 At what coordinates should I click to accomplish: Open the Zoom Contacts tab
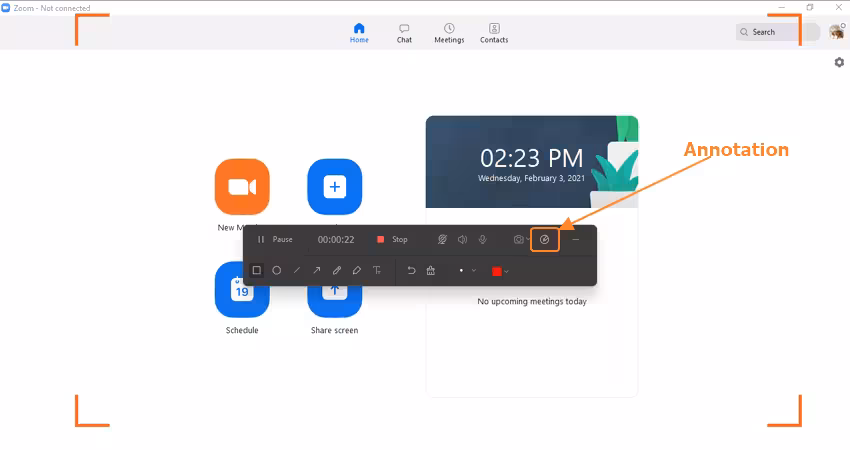click(x=494, y=33)
